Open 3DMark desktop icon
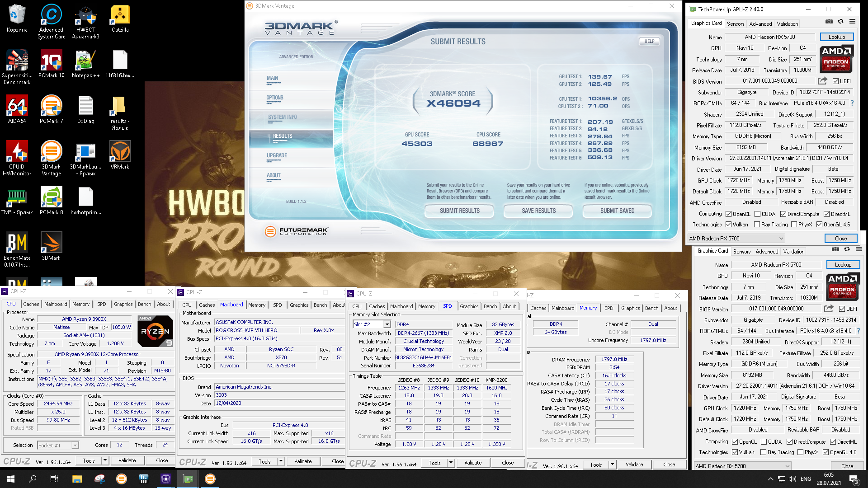 pyautogui.click(x=51, y=246)
